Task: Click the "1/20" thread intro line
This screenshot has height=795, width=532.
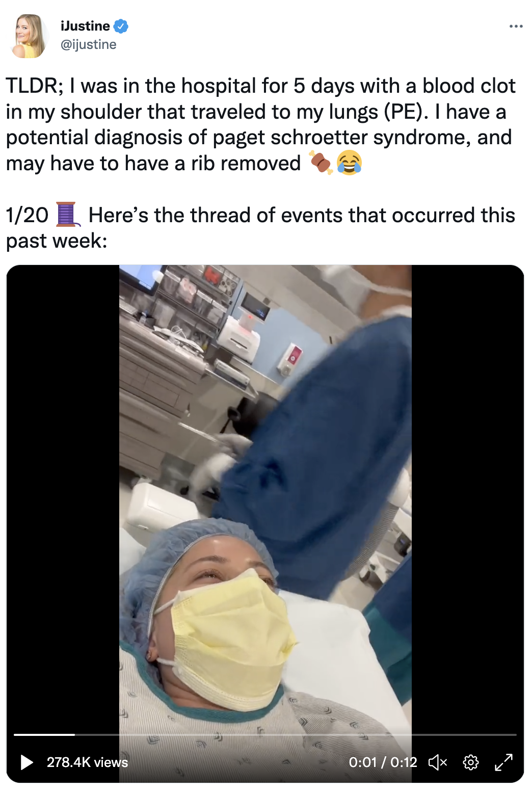Action: [260, 227]
